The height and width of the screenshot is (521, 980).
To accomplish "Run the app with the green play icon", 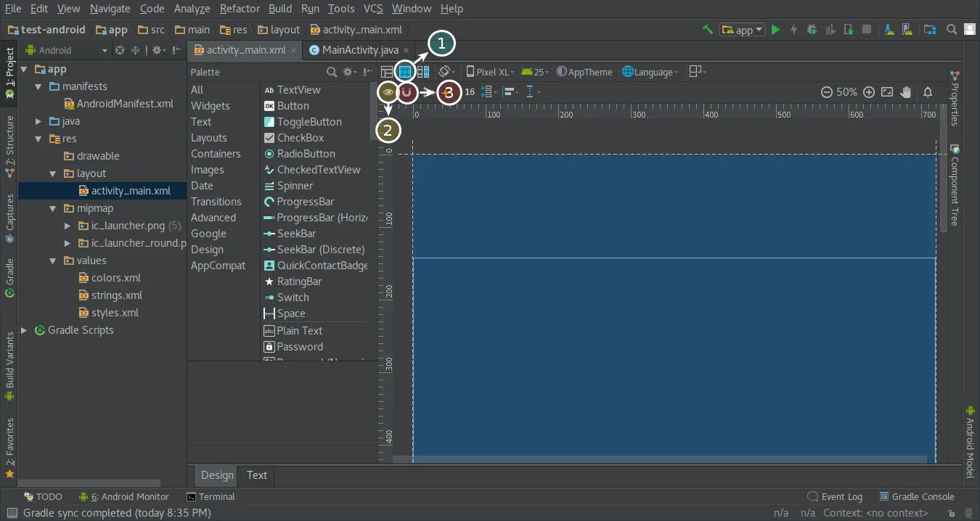I will click(775, 29).
